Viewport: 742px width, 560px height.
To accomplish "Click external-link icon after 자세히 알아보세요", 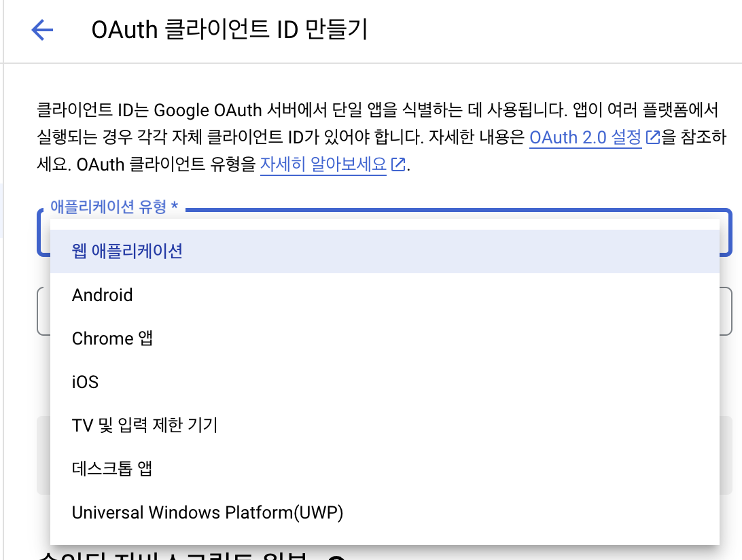I will click(x=397, y=164).
